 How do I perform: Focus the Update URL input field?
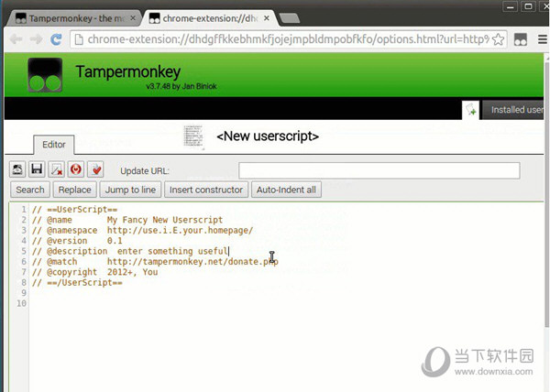point(379,170)
